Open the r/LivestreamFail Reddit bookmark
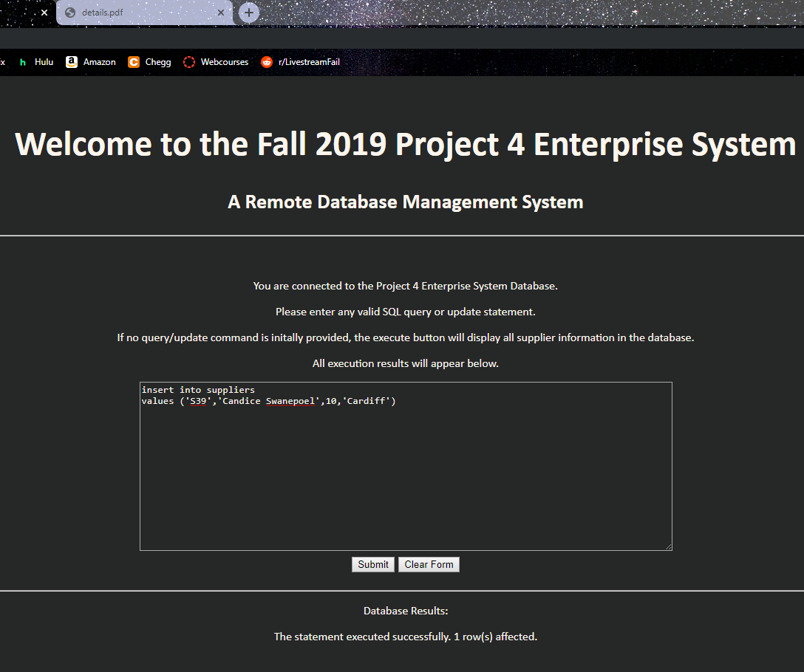804x672 pixels. [x=300, y=62]
